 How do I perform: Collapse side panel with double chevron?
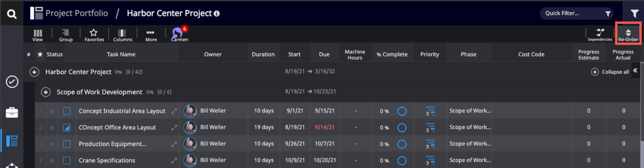(x=635, y=71)
